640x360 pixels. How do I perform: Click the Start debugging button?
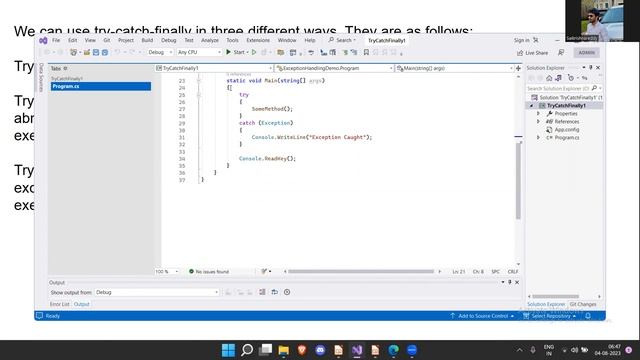click(x=237, y=52)
